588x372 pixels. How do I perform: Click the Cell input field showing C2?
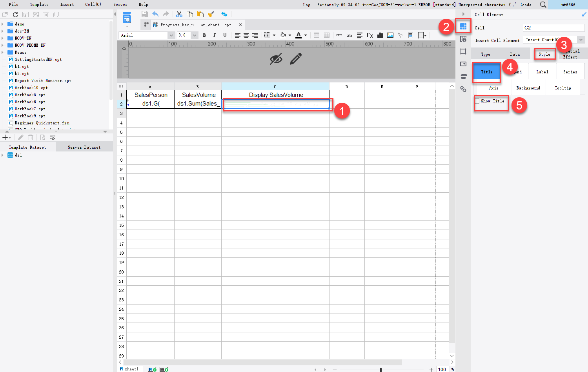pyautogui.click(x=553, y=27)
